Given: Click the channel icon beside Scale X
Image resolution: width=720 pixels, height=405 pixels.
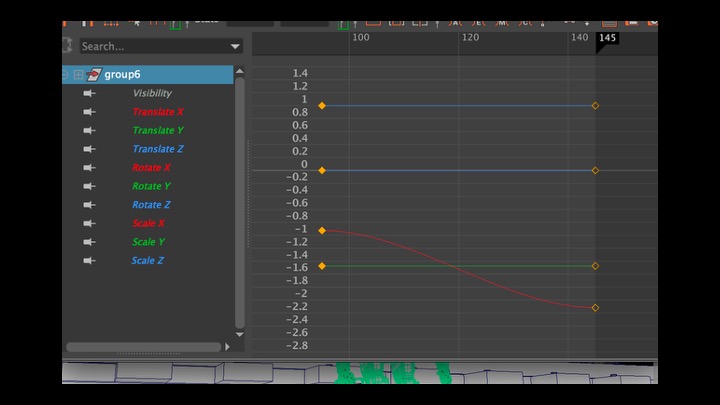Looking at the screenshot, I should tap(90, 223).
